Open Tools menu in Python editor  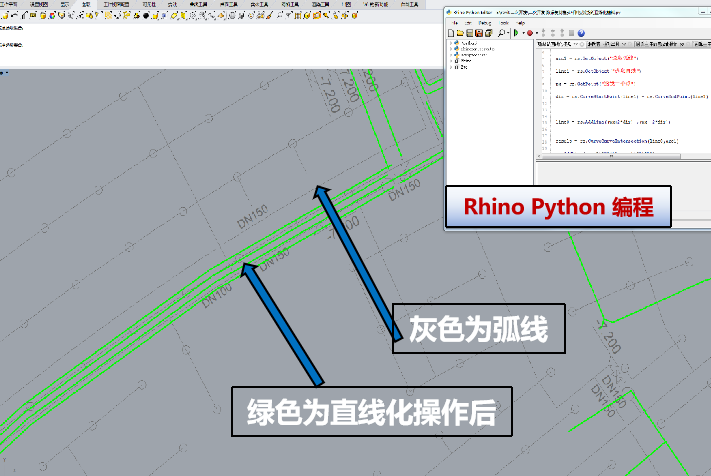504,23
